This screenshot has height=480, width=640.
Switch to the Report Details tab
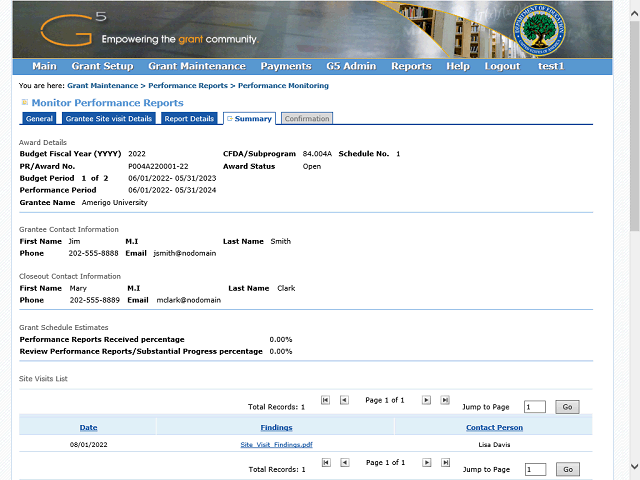pyautogui.click(x=189, y=119)
